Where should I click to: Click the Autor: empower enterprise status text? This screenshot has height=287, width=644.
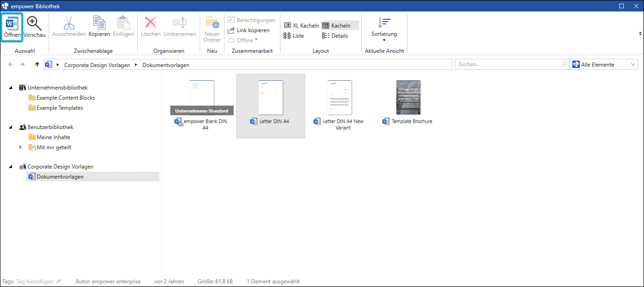[x=108, y=281]
